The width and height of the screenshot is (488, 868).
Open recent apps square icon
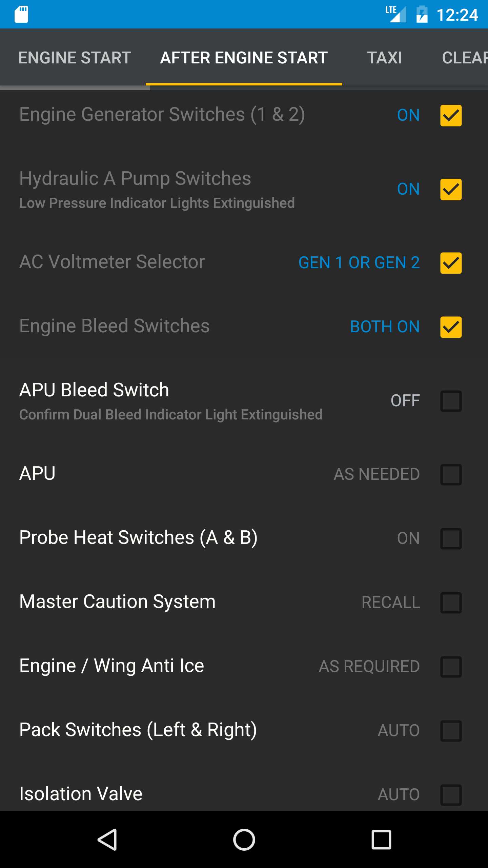[x=381, y=840]
